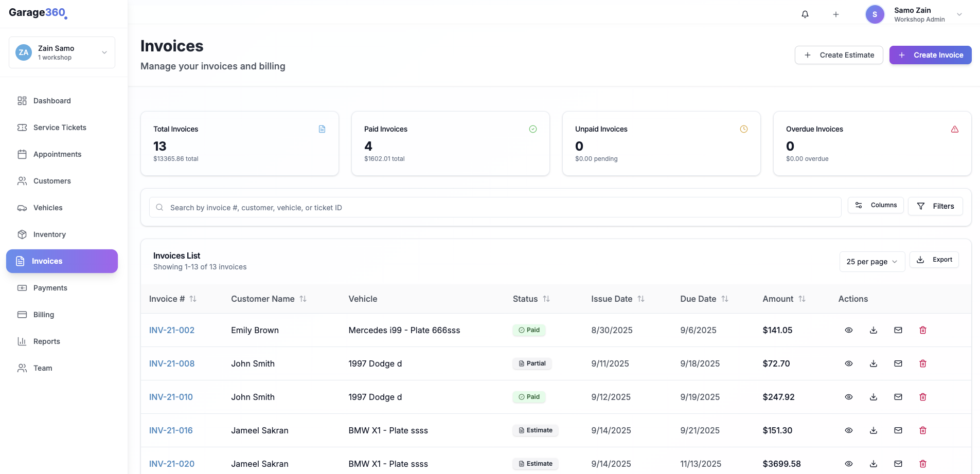Click the plus icon in top bar
This screenshot has height=474, width=980.
point(836,14)
